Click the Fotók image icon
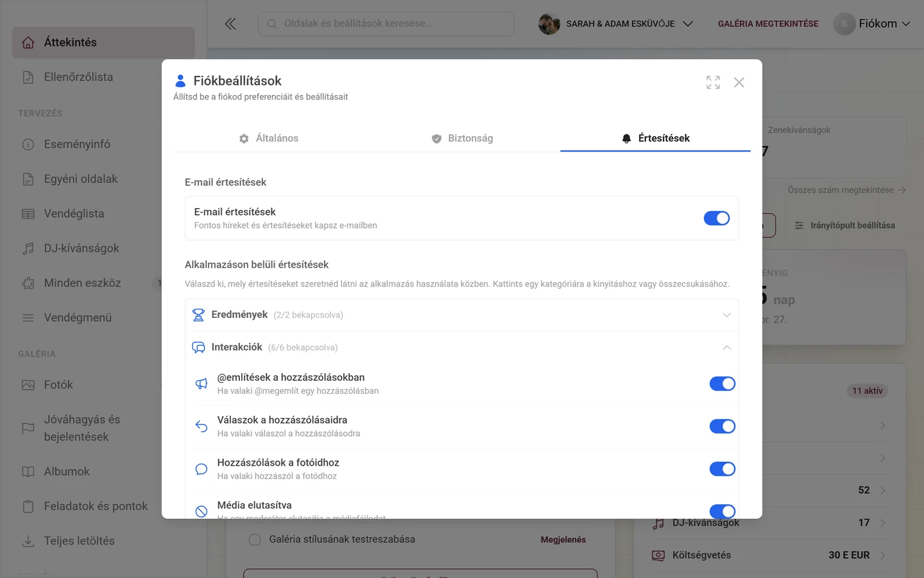The image size is (924, 578). tap(28, 385)
